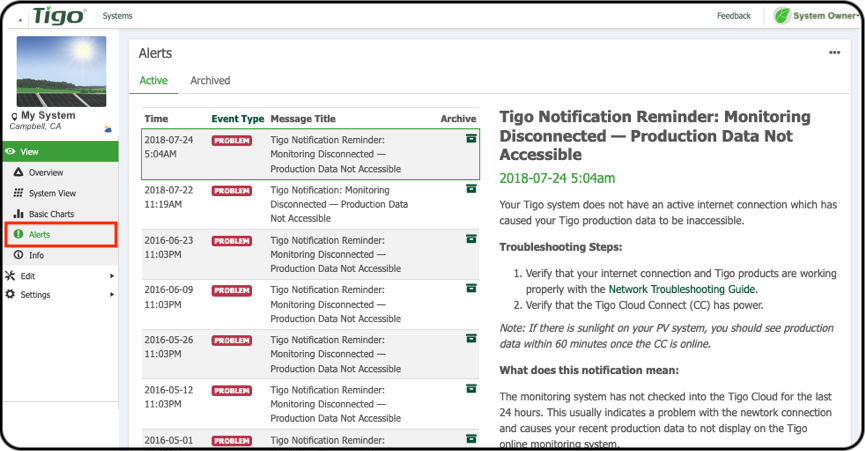Click the weather icon near Campbell, CA
865x451 pixels.
(108, 129)
